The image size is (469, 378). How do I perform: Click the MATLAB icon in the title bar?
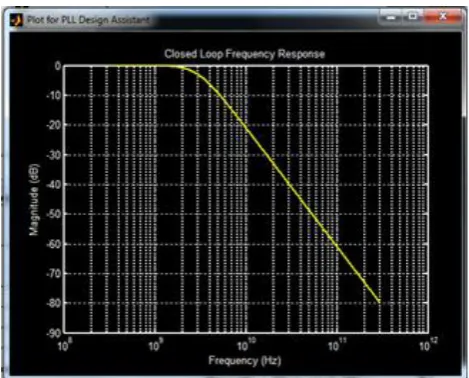pos(16,20)
